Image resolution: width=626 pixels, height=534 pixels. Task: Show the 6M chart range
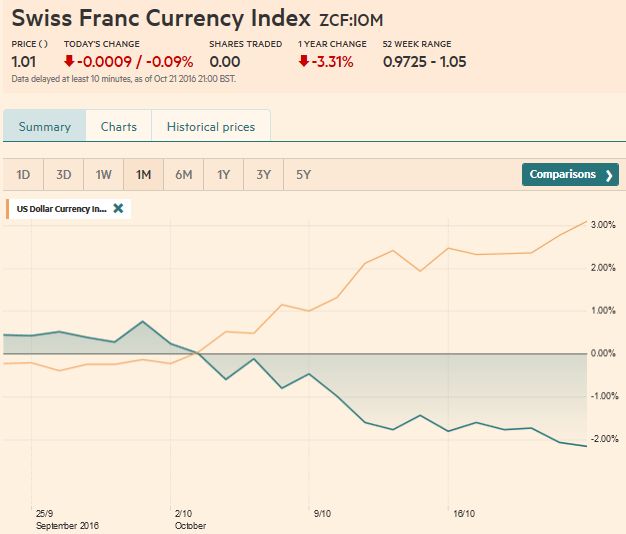point(183,175)
